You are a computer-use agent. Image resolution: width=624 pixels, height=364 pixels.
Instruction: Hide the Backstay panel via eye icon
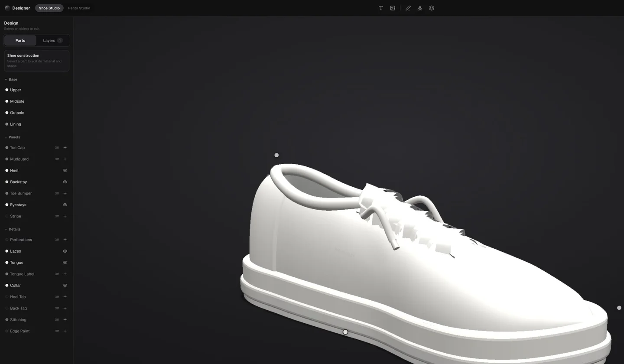tap(65, 182)
